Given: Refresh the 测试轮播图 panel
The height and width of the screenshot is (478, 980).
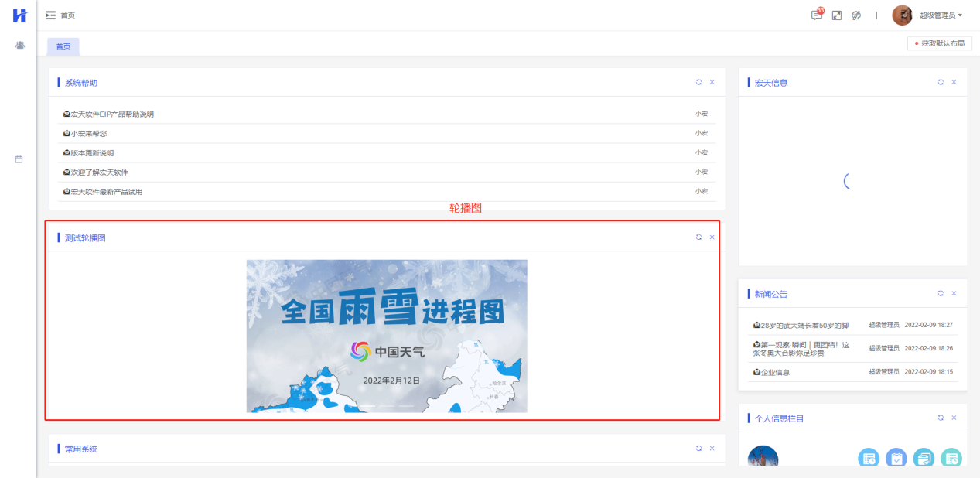Looking at the screenshot, I should point(698,237).
